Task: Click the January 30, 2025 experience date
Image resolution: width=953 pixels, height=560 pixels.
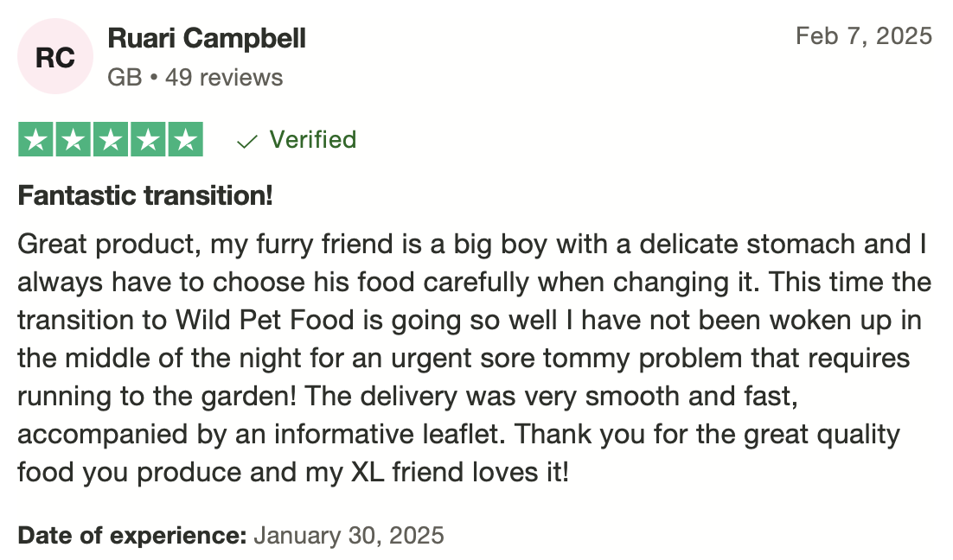Action: pyautogui.click(x=349, y=536)
